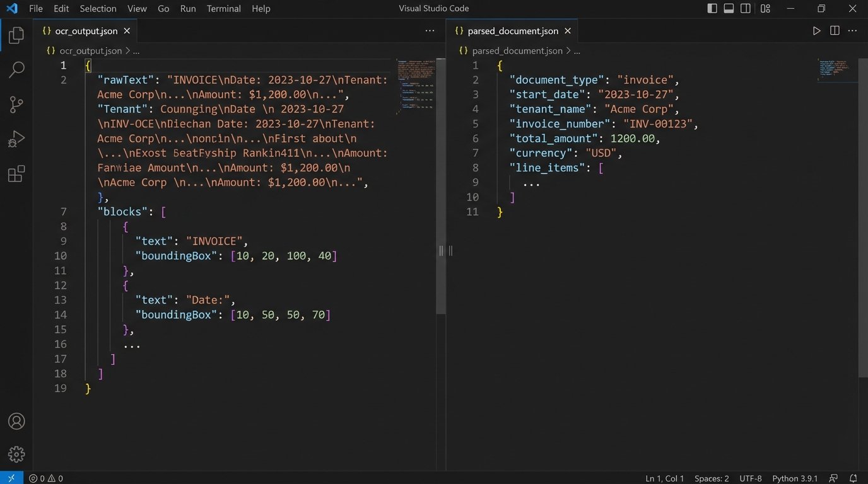Click the left editor's vertical scrollbar
Screen dimensions: 868x484
click(441, 189)
